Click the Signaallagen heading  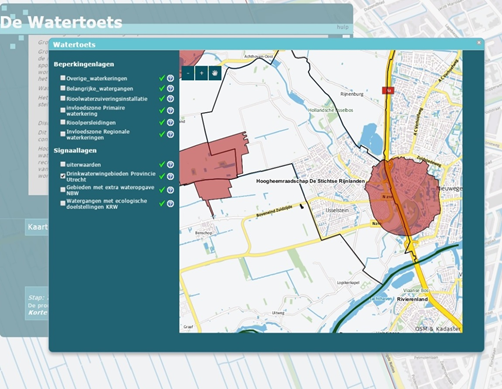[75, 151]
